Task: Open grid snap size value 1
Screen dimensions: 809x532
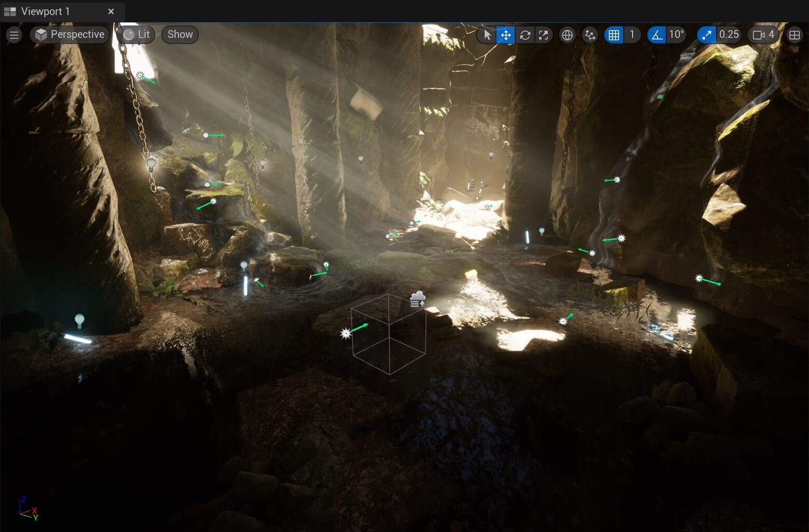Action: (632, 35)
